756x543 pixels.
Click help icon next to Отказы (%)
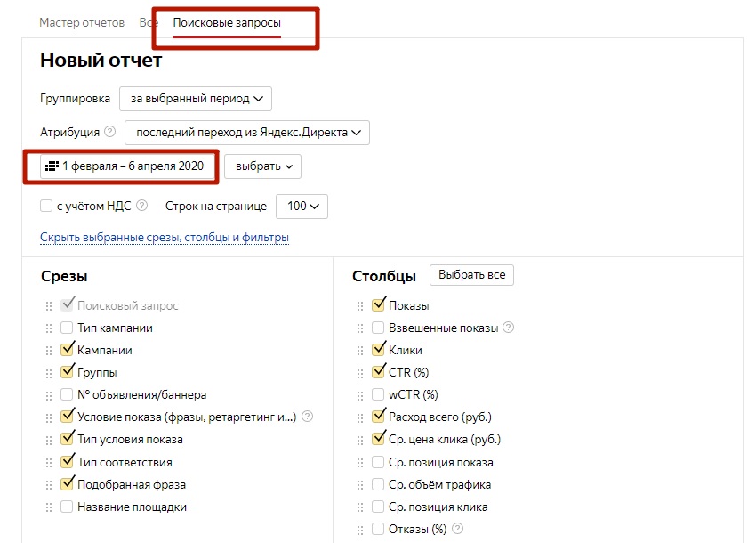[x=458, y=529]
